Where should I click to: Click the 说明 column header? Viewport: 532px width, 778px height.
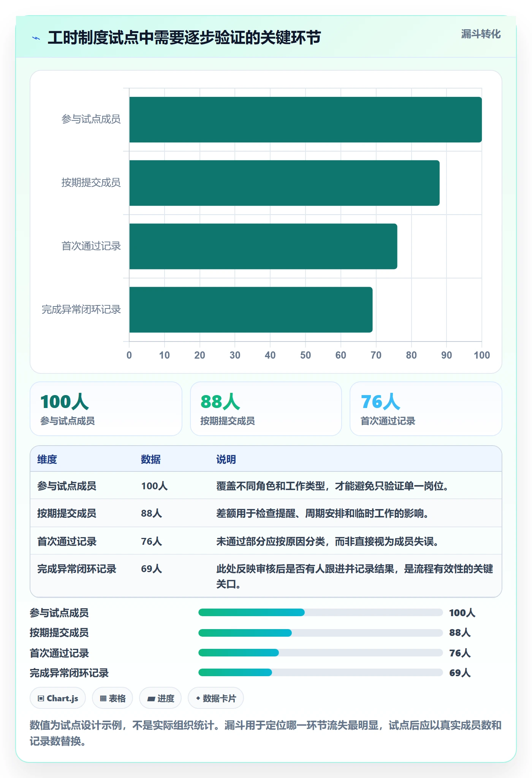point(226,459)
